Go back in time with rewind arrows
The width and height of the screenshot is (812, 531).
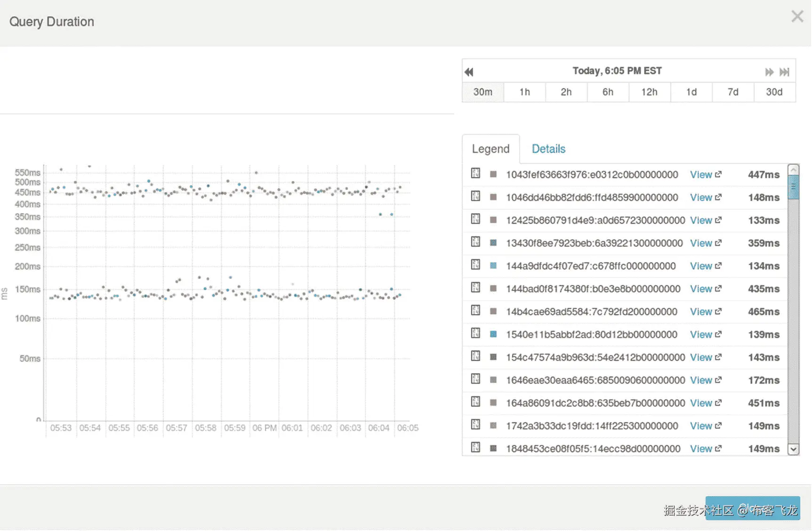pos(469,72)
